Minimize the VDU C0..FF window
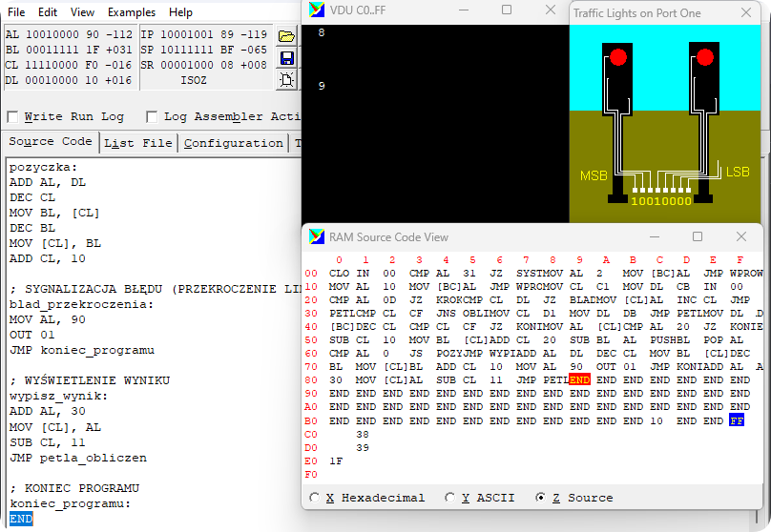 (x=463, y=10)
